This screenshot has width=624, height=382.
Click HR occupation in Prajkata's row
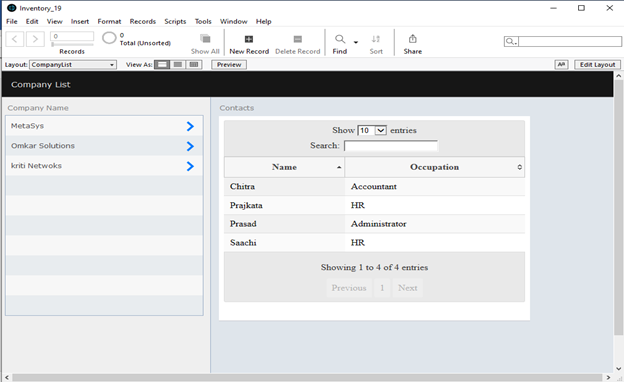(435, 205)
